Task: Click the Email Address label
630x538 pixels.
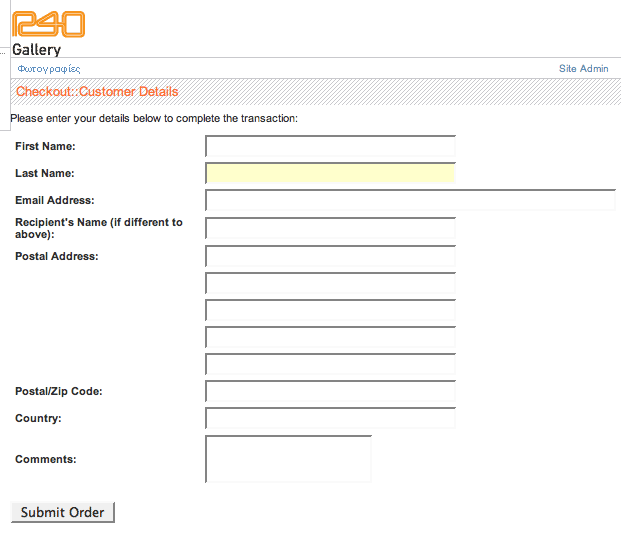Action: coord(55,201)
